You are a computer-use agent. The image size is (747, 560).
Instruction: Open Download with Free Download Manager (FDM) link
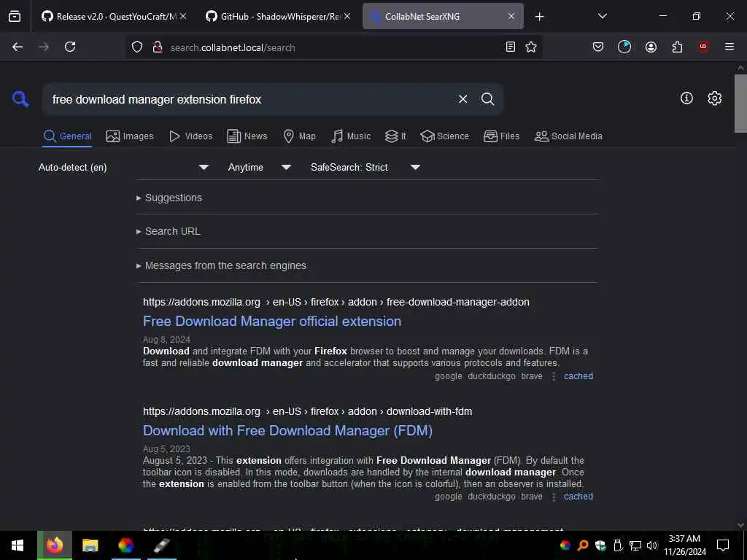(287, 431)
